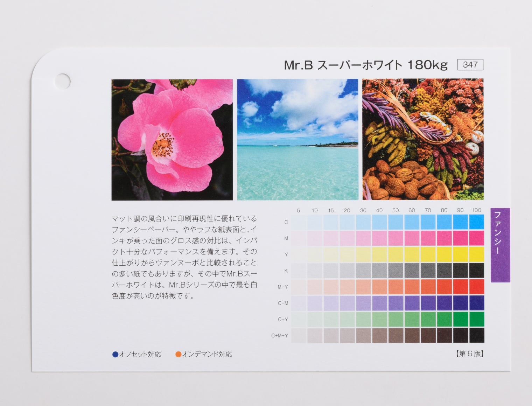Pick the 100% magenta swatch in row M
This screenshot has width=532, height=406.
click(476, 238)
